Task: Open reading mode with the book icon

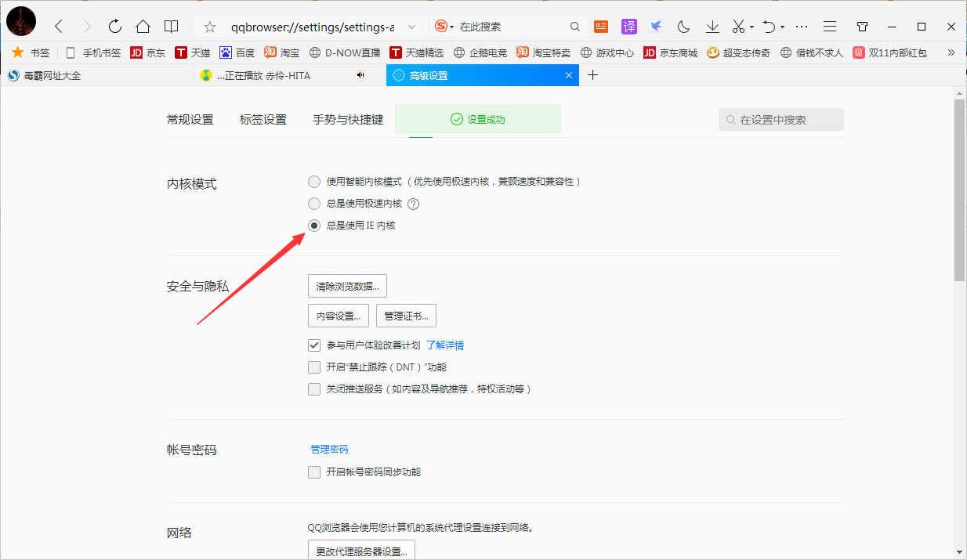Action: 172,26
